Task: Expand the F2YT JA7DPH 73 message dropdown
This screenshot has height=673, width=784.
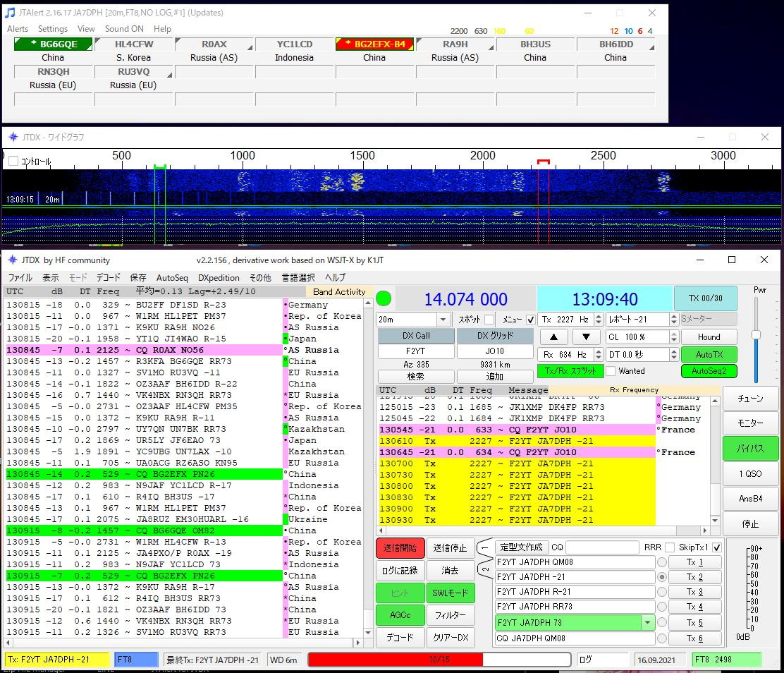Action: 647,622
